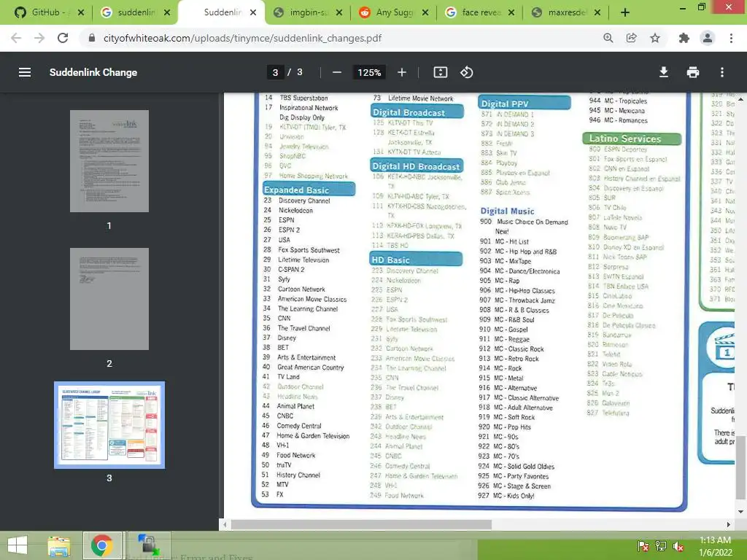
Task: Click the volume muted tray icon
Action: [x=678, y=546]
